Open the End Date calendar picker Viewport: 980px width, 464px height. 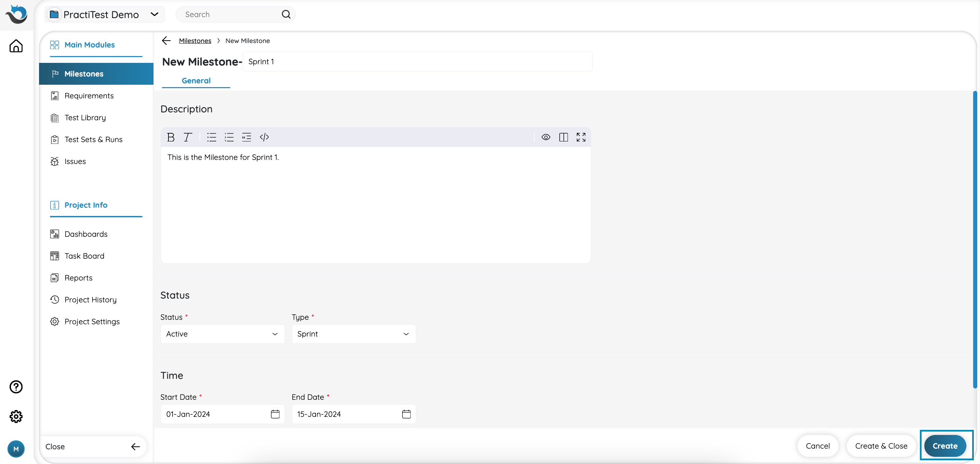[x=406, y=414]
